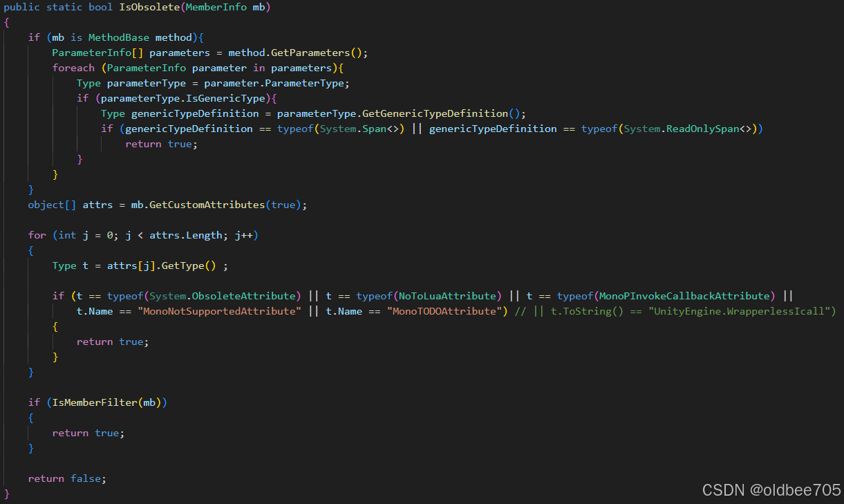Click GetGenericTypeDefinition() call
Screen dimensions: 844x504
[440, 114]
